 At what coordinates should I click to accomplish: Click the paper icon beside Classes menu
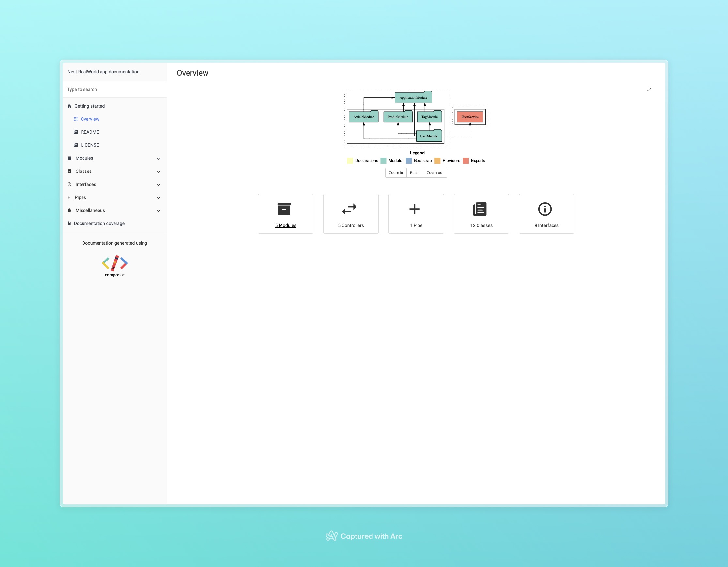coord(69,171)
